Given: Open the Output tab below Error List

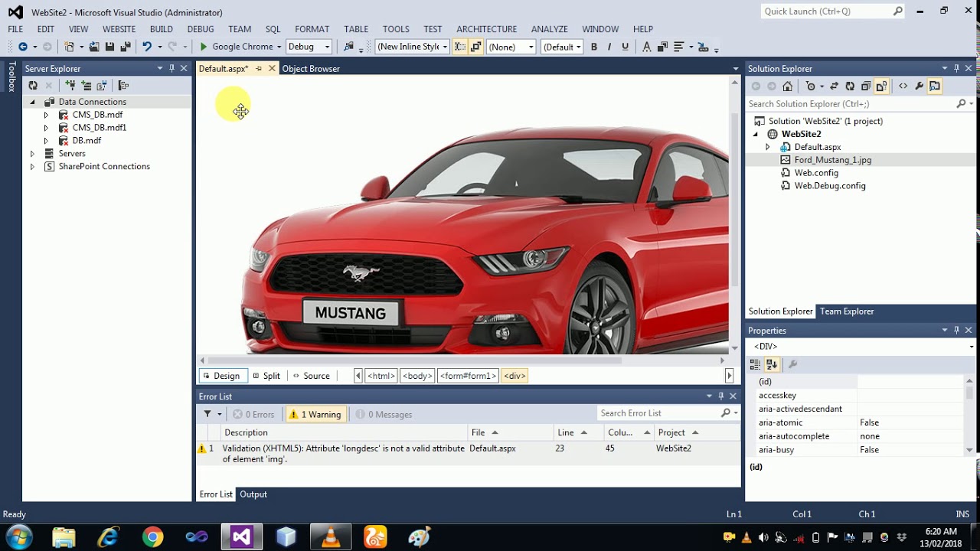Looking at the screenshot, I should (x=253, y=494).
